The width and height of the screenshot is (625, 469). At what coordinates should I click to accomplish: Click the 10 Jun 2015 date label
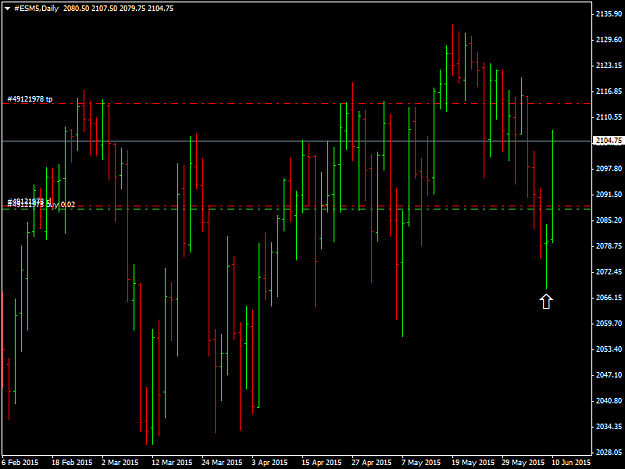pos(571,463)
